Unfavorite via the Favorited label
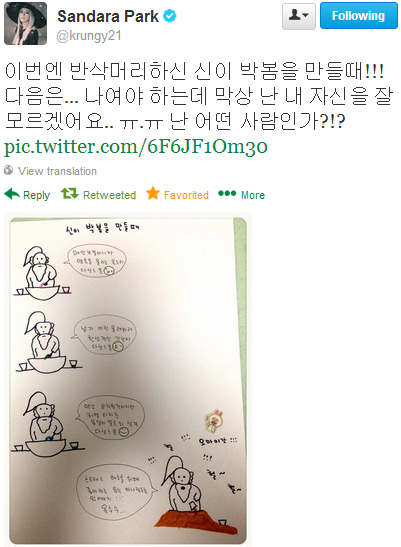 (x=186, y=195)
